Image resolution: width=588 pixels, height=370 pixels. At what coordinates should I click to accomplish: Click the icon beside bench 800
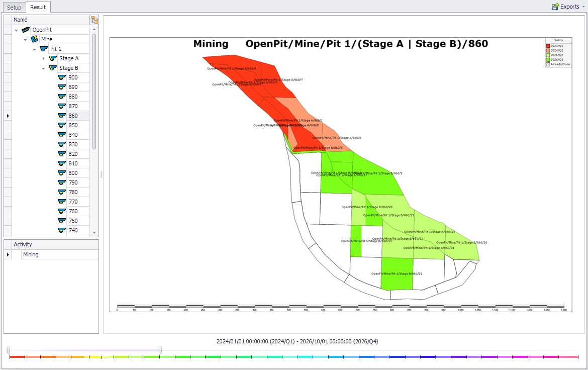click(x=62, y=173)
